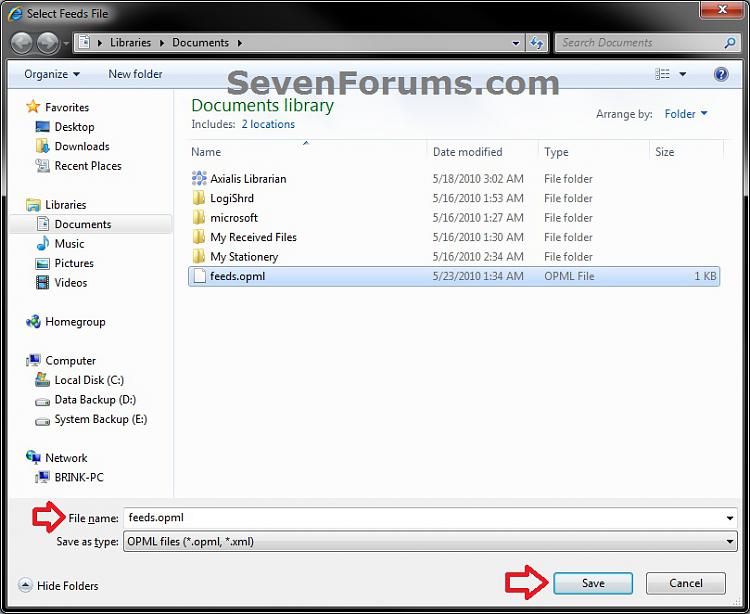Click the My Received Files name text
Viewport: 750px width, 614px height.
(254, 237)
